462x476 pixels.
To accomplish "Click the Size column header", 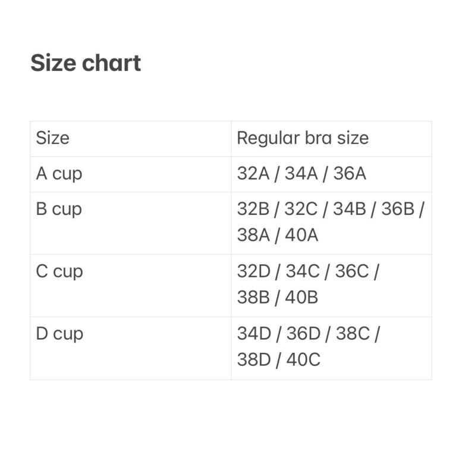I will click(x=52, y=138).
